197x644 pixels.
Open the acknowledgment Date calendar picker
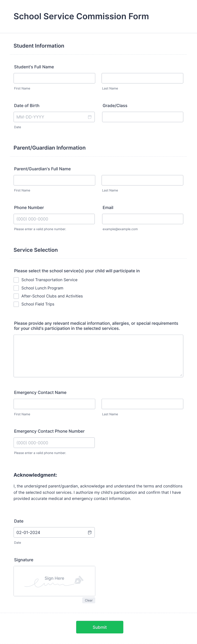(90, 533)
